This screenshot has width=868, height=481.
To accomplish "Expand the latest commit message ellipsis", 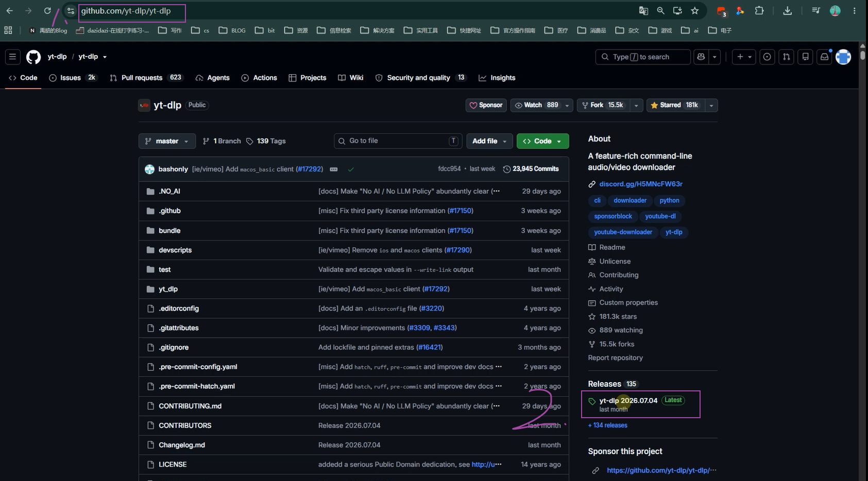I will pos(334,169).
